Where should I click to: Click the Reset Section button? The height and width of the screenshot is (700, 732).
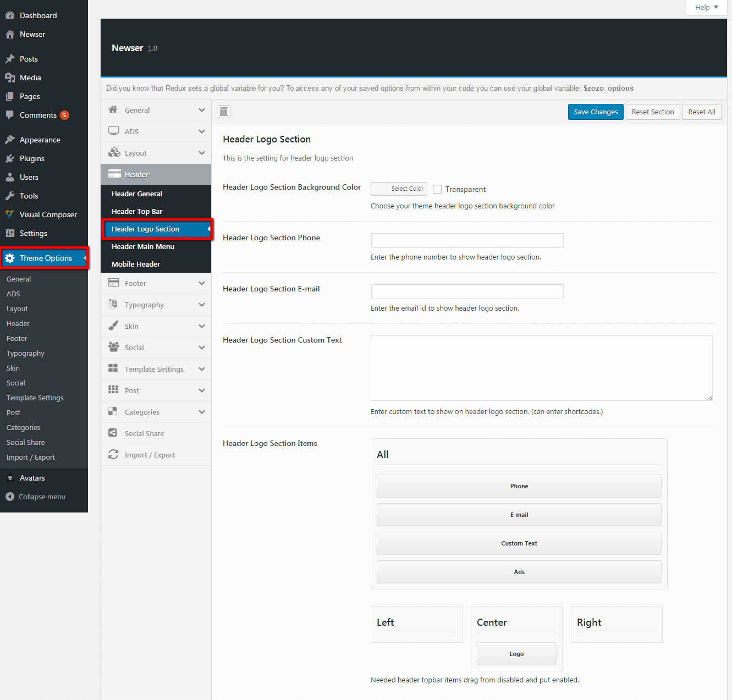pos(652,112)
